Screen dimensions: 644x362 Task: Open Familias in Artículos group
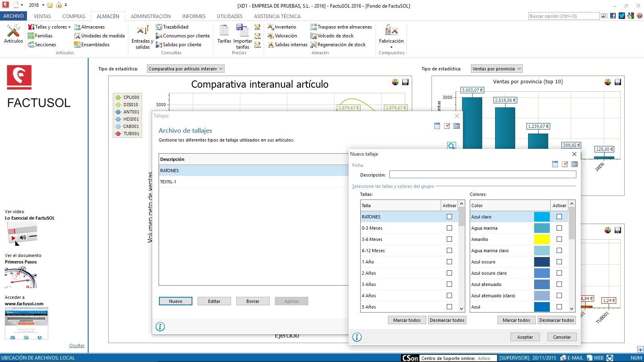click(40, 36)
